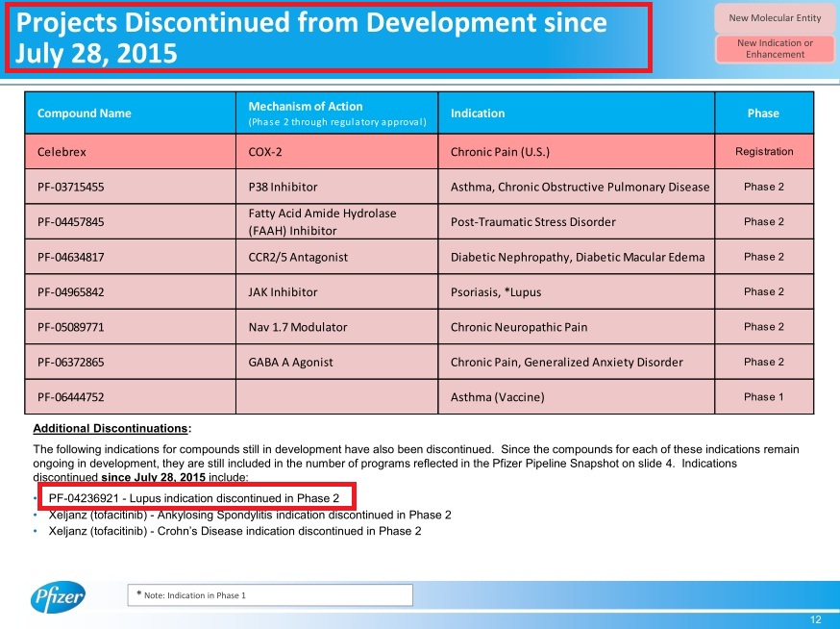Click the bold 'since July 28, 2015' phrase in the paragraph
The width and height of the screenshot is (840, 629).
(153, 477)
